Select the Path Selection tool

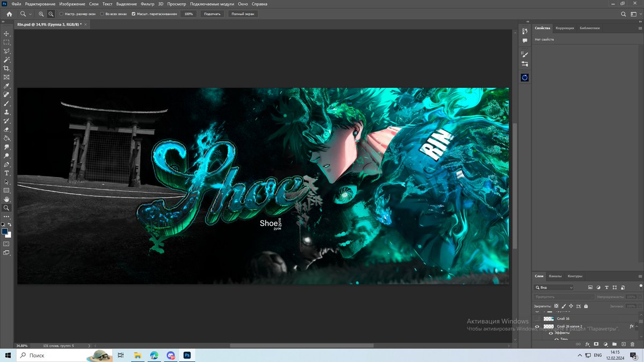[x=6, y=182]
